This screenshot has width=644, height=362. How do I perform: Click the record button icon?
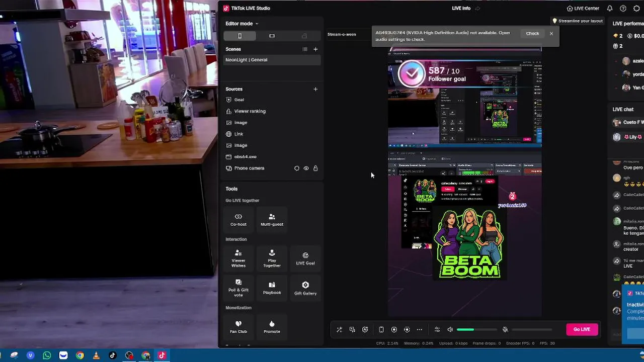tap(394, 330)
